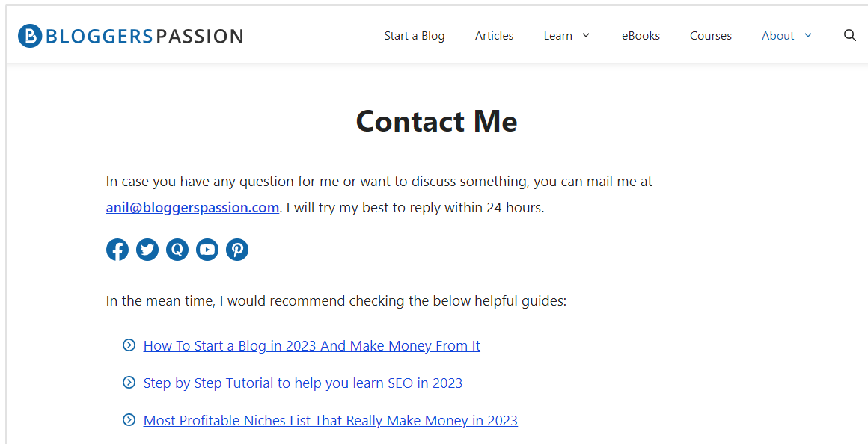Click the search magnifier icon
The width and height of the screenshot is (868, 444).
pos(849,35)
